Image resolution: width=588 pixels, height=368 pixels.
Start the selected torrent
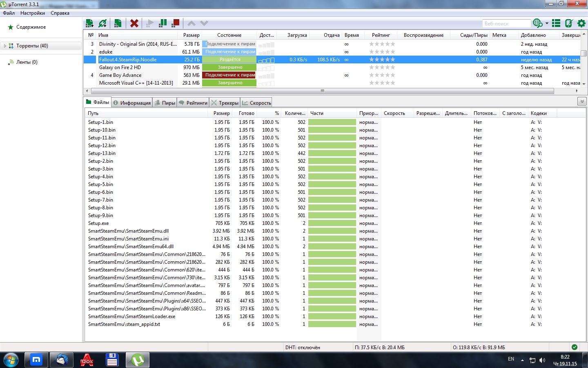[x=150, y=23]
